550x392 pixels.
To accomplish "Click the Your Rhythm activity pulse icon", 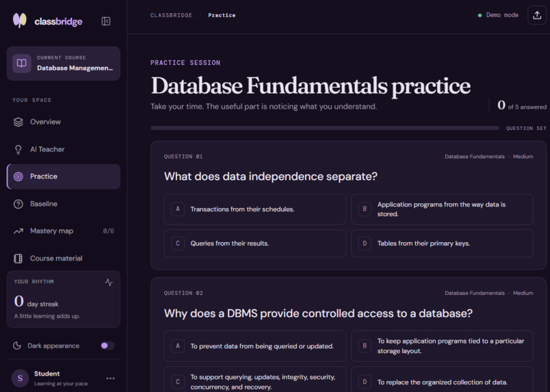I will pyautogui.click(x=109, y=282).
